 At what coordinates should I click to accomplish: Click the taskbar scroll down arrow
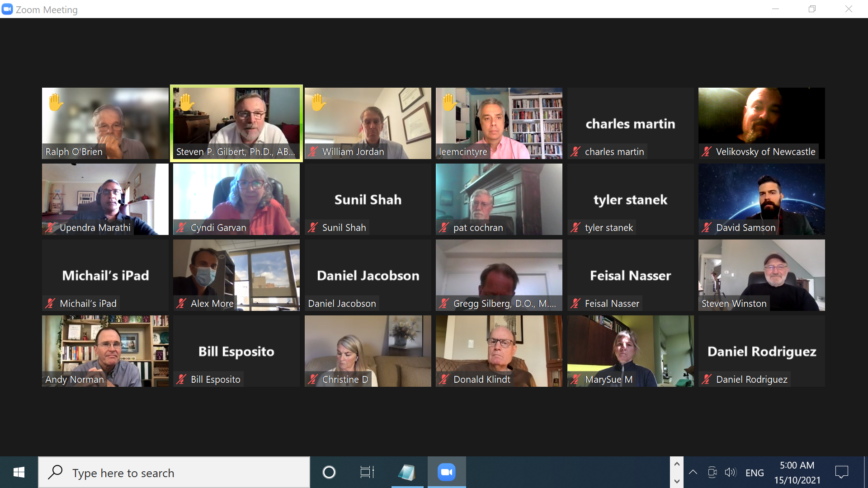point(677,481)
